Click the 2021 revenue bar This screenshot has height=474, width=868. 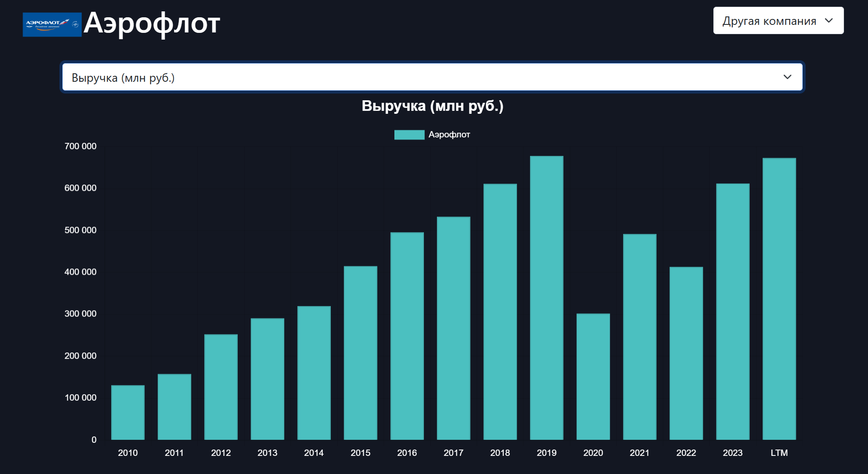640,337
